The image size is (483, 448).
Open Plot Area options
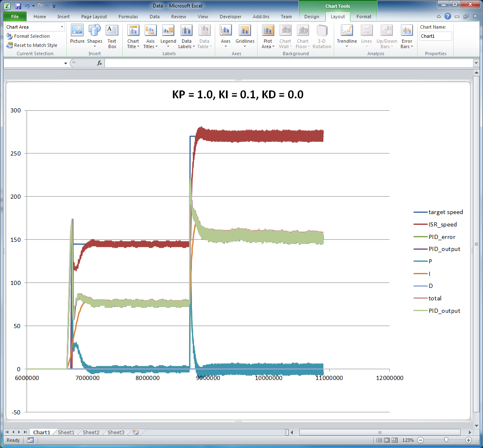268,37
